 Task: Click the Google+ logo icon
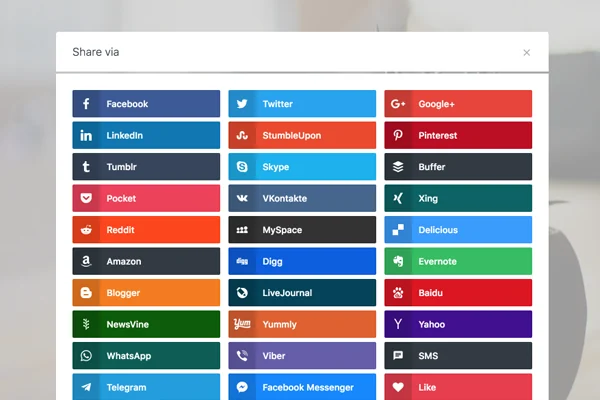coord(398,104)
